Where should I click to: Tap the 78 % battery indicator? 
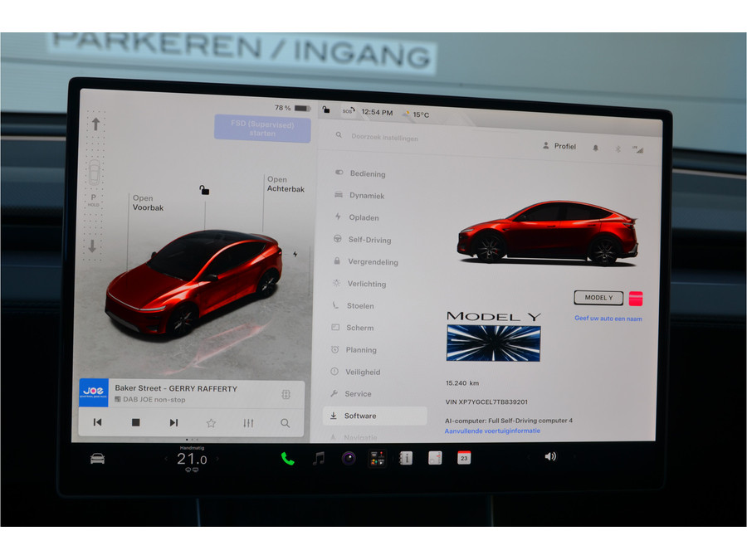click(x=292, y=108)
